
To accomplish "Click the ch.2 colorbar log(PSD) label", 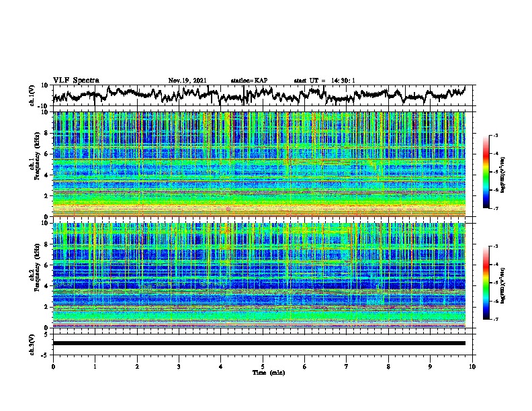I will (503, 284).
